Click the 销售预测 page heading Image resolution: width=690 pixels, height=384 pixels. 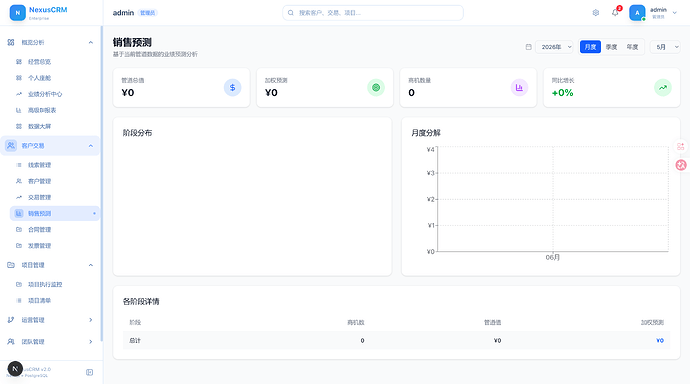click(x=132, y=42)
